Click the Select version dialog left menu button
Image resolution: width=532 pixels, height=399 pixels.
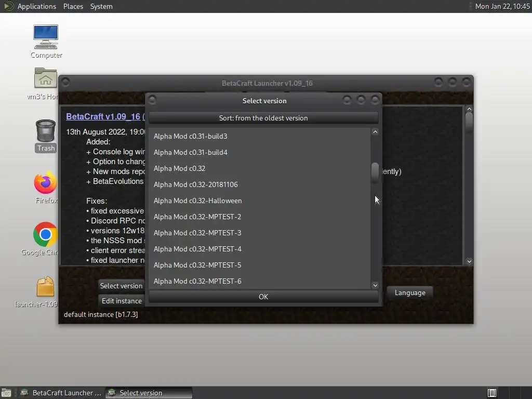tap(152, 100)
